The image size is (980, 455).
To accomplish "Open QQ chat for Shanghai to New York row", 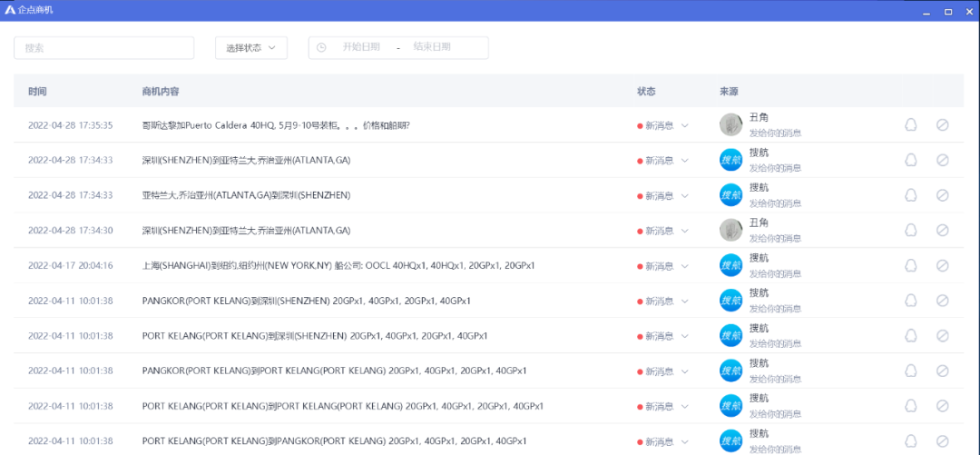I will [x=911, y=265].
